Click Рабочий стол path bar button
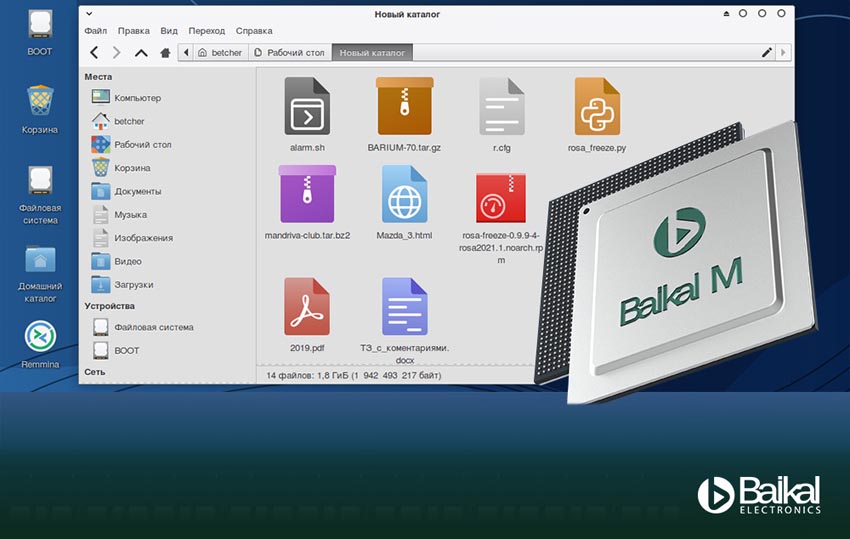850x539 pixels. [x=289, y=53]
